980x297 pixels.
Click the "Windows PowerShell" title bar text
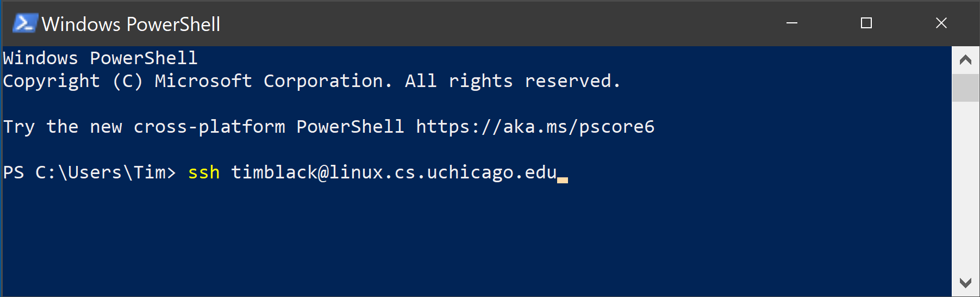[131, 24]
